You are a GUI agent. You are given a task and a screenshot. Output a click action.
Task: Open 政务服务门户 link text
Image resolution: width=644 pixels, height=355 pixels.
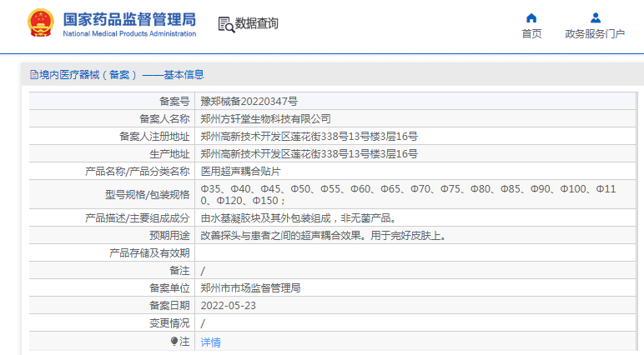595,33
